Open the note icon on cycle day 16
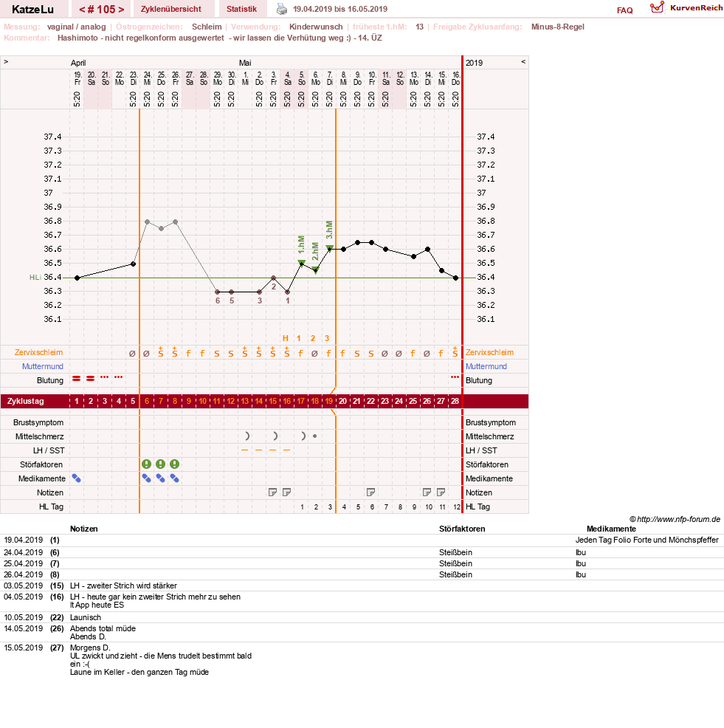This screenshot has width=724, height=728. pyautogui.click(x=287, y=492)
